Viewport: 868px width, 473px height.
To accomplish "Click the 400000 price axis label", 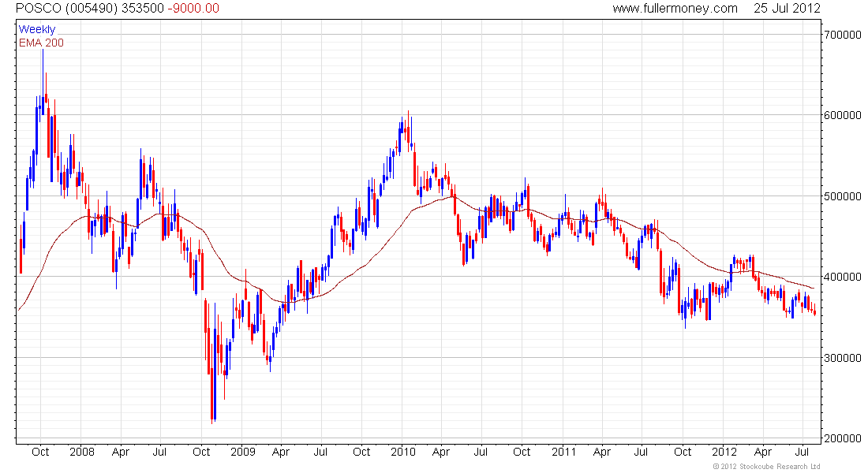I will [x=843, y=277].
